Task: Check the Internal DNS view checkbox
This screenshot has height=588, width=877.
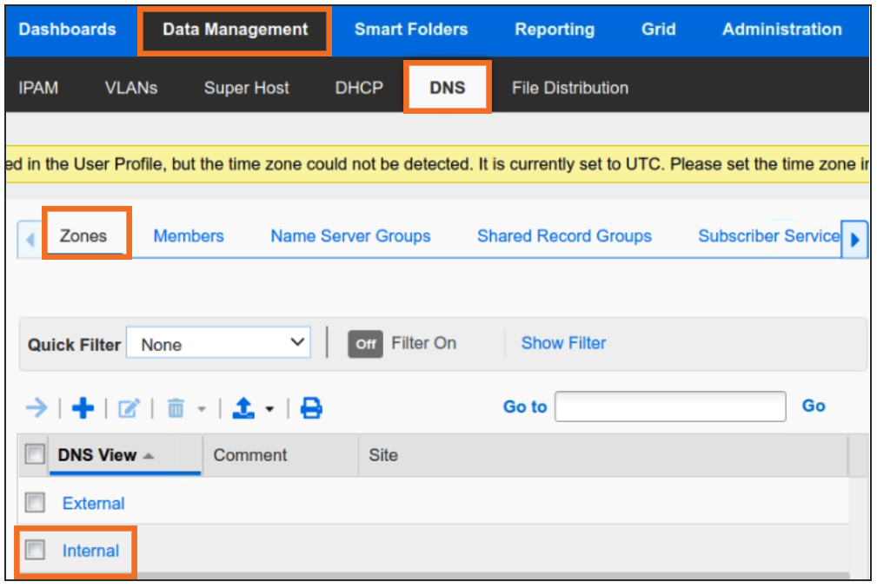Action: pyautogui.click(x=35, y=550)
